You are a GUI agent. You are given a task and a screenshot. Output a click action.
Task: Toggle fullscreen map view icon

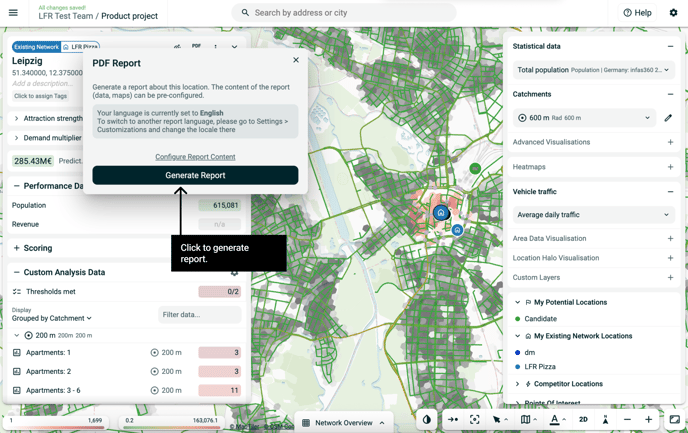tap(675, 419)
